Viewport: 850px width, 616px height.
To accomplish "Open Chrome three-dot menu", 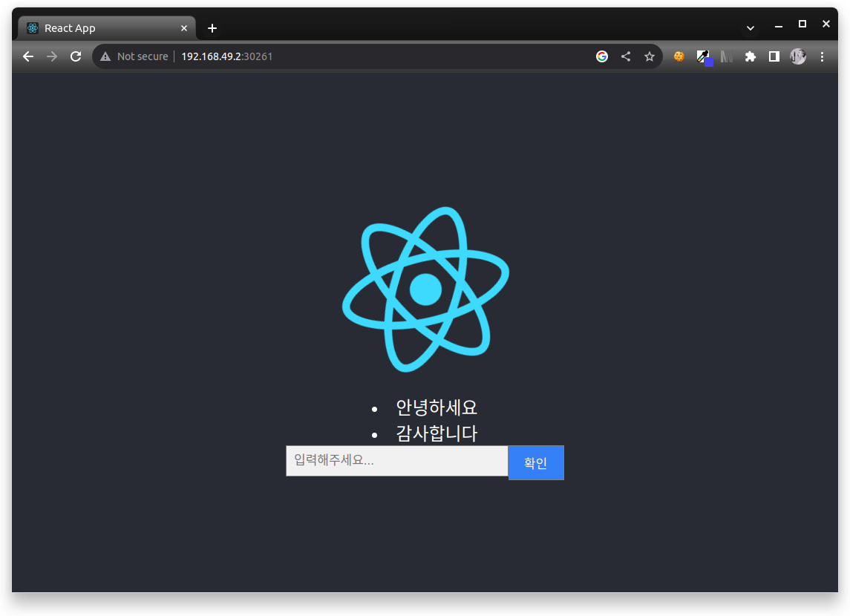I will click(x=822, y=56).
